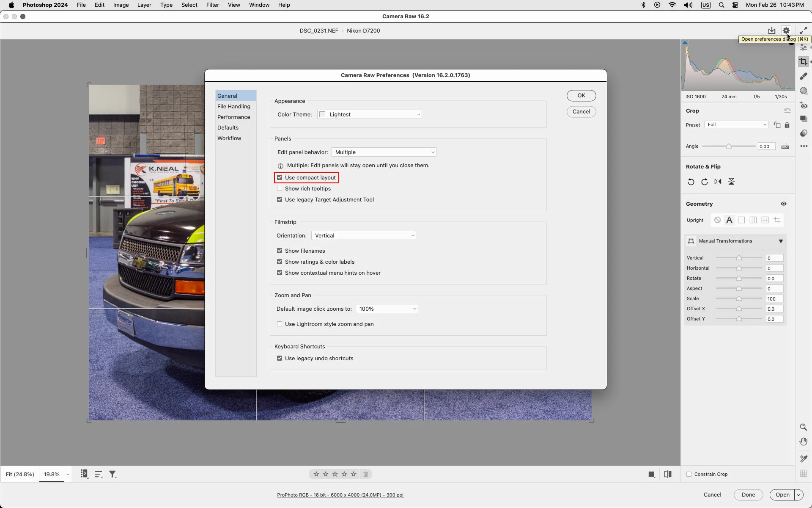The image size is (812, 508).
Task: Open the Color Theme dropdown
Action: click(369, 115)
